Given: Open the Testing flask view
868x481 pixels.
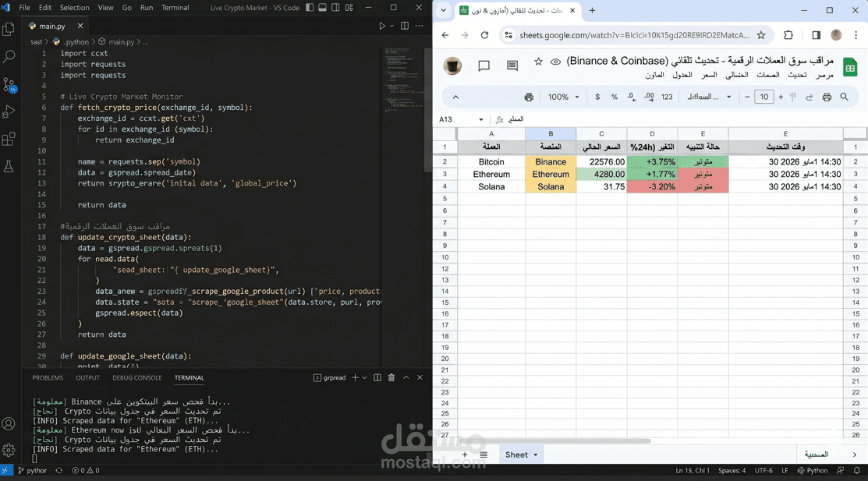Looking at the screenshot, I should (9, 167).
